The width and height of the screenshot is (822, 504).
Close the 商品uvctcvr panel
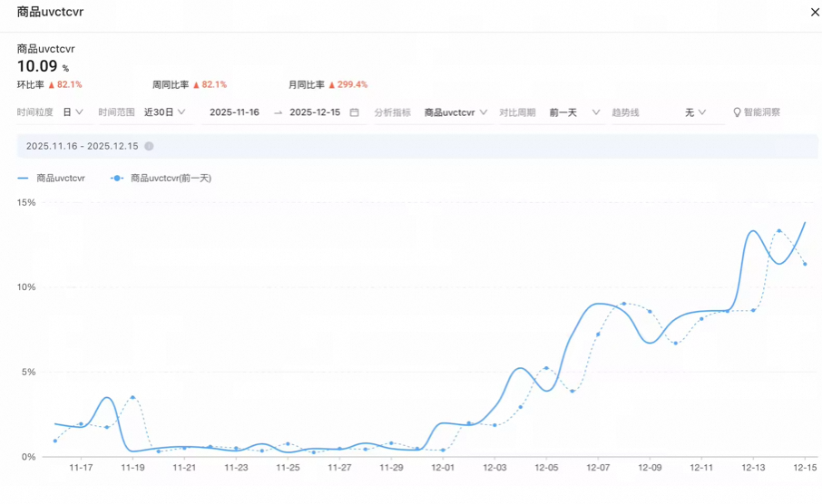(814, 13)
